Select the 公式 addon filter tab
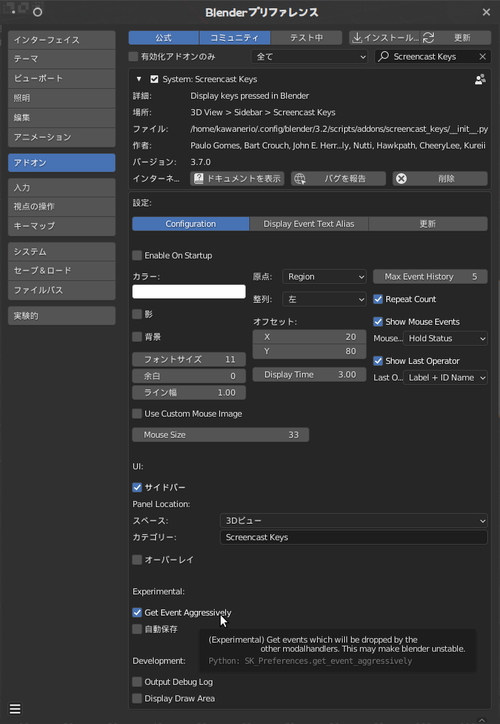Viewport: 500px width, 724px height. 164,38
